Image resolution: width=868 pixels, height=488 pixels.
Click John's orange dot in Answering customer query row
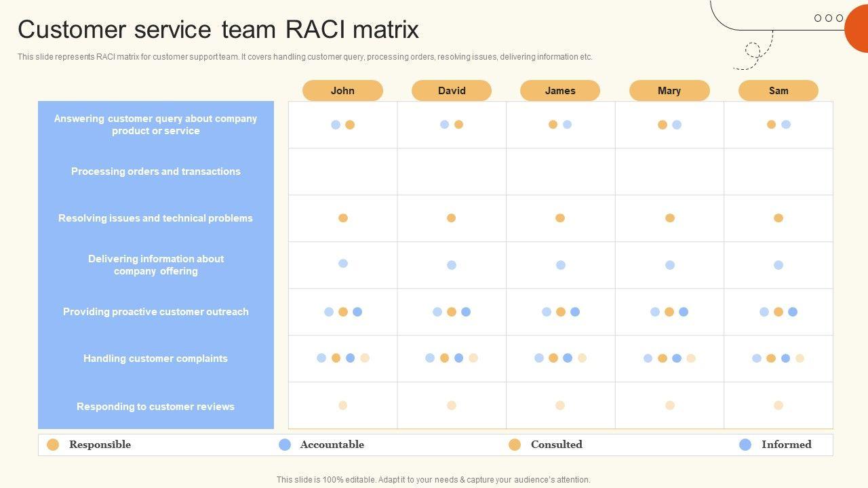350,125
